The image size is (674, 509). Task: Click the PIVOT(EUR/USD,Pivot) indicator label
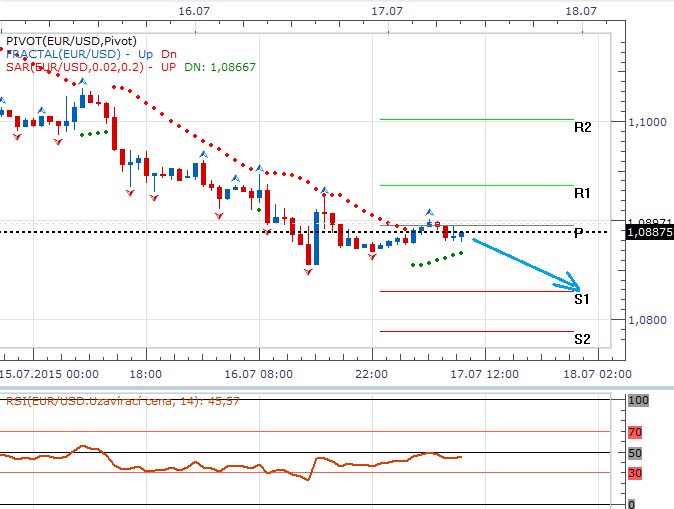tap(70, 42)
